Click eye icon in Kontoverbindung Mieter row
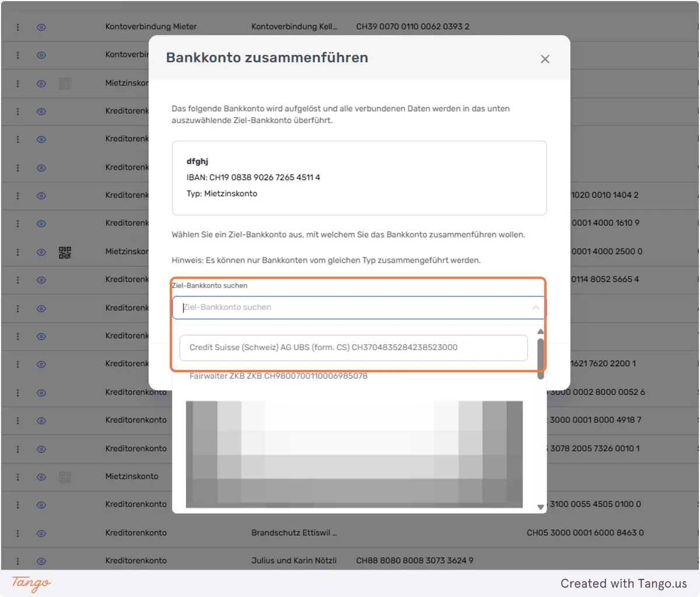700x597 pixels. click(41, 27)
